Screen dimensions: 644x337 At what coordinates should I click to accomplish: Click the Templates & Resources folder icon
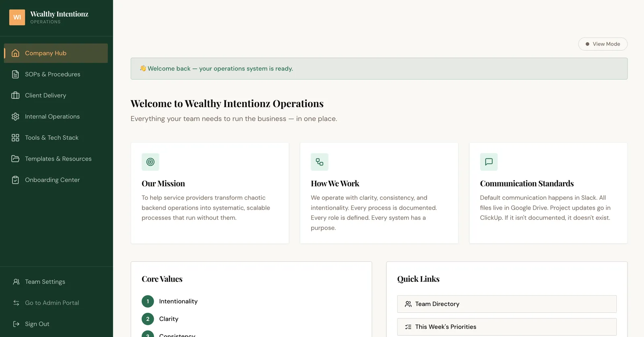click(x=15, y=159)
